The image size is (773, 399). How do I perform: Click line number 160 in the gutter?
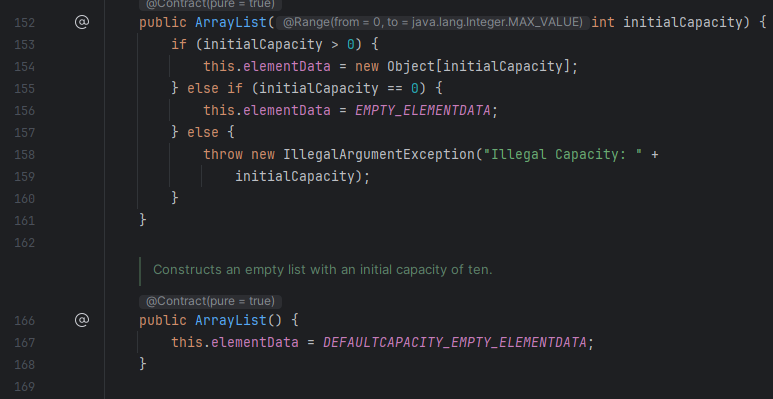click(x=25, y=199)
